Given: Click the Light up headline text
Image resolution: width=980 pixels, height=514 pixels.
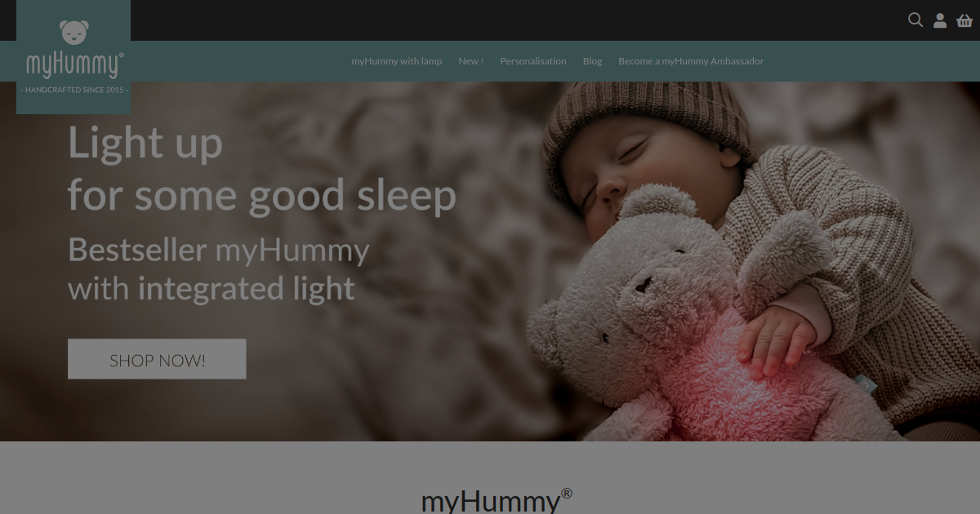Looking at the screenshot, I should [145, 144].
